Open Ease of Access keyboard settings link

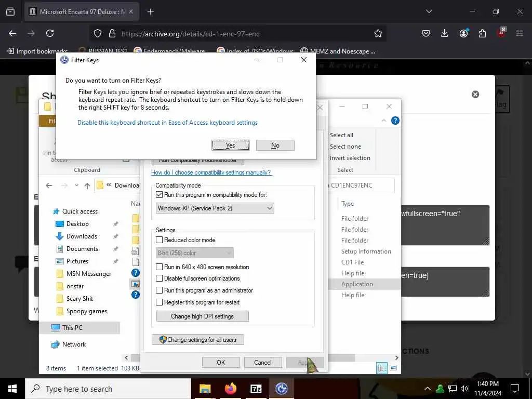(x=167, y=123)
